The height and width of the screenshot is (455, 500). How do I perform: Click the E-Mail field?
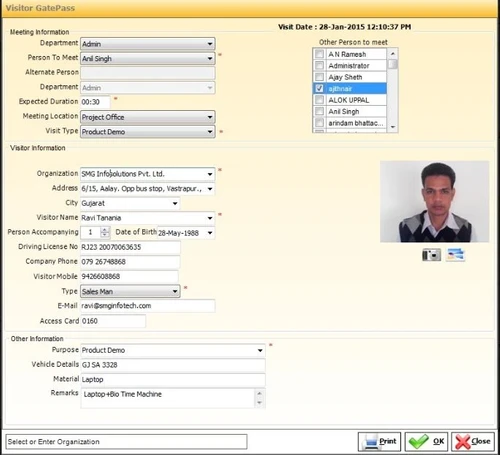point(148,306)
